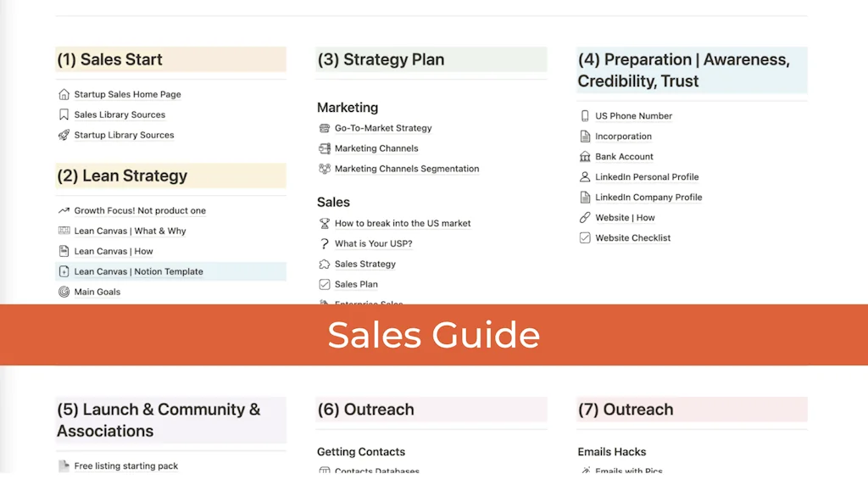
Task: Open the Go-To-Market Strategy page
Action: click(x=383, y=128)
